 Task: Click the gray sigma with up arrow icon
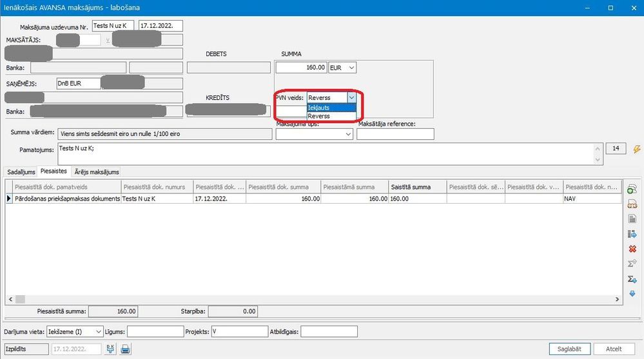(x=632, y=264)
